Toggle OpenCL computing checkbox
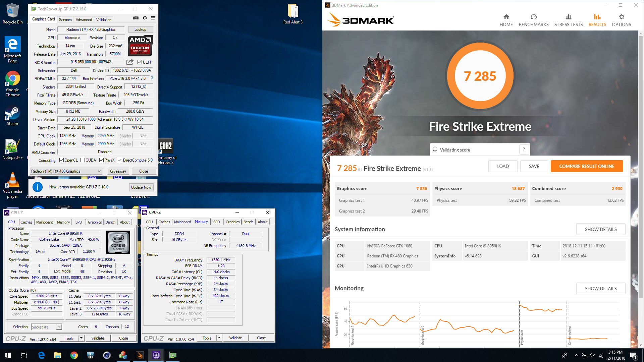Image resolution: width=644 pixels, height=362 pixels. click(61, 160)
